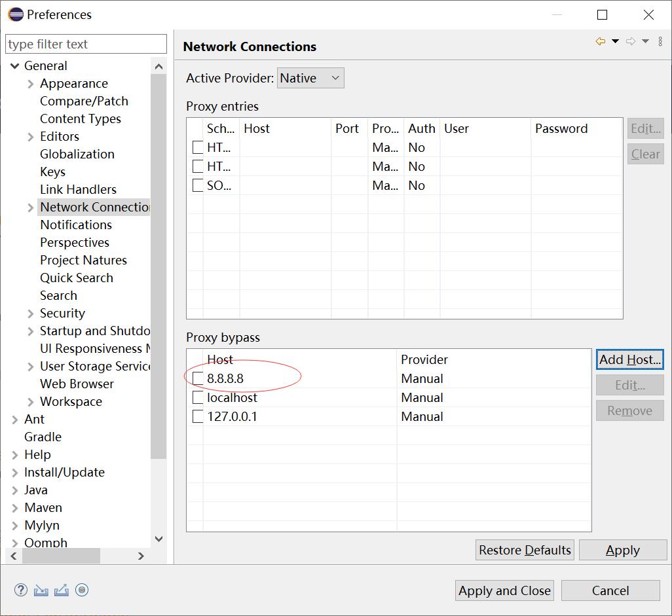This screenshot has width=672, height=616.
Task: Tick the SO... proxy entry checkbox
Action: pyautogui.click(x=198, y=185)
